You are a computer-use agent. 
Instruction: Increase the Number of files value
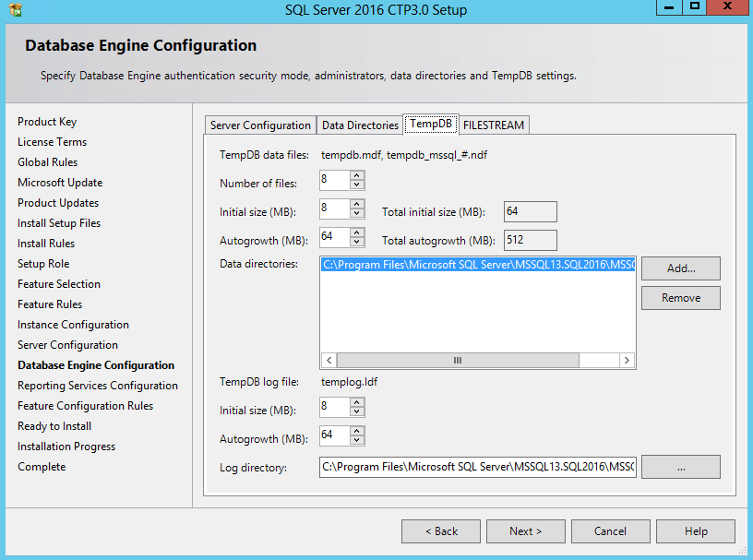pyautogui.click(x=357, y=175)
